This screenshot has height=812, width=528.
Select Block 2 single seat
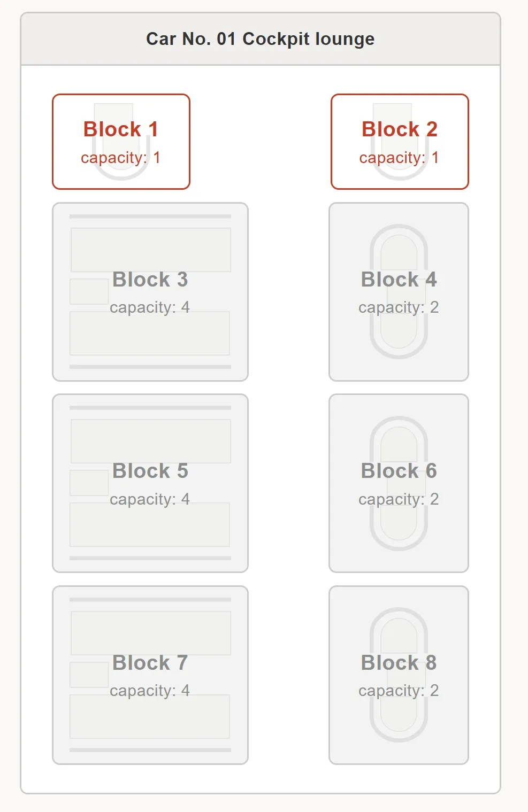[x=400, y=141]
